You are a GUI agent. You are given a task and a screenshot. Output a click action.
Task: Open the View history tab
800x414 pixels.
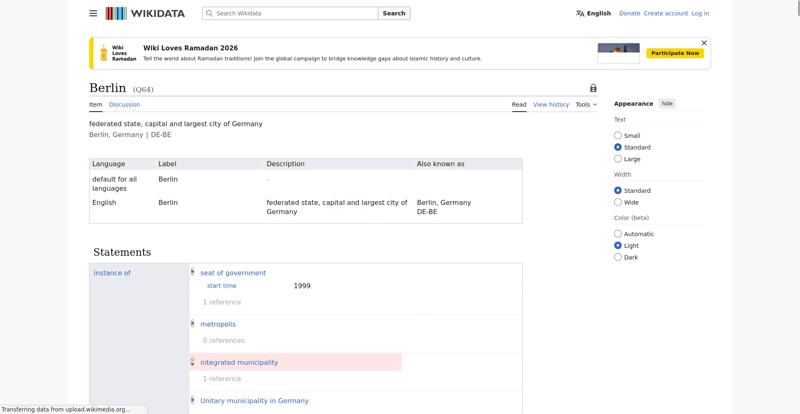point(550,104)
